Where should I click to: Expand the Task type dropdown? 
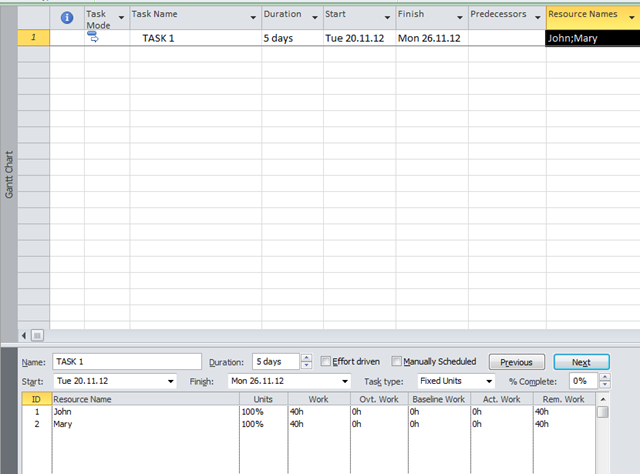(489, 381)
